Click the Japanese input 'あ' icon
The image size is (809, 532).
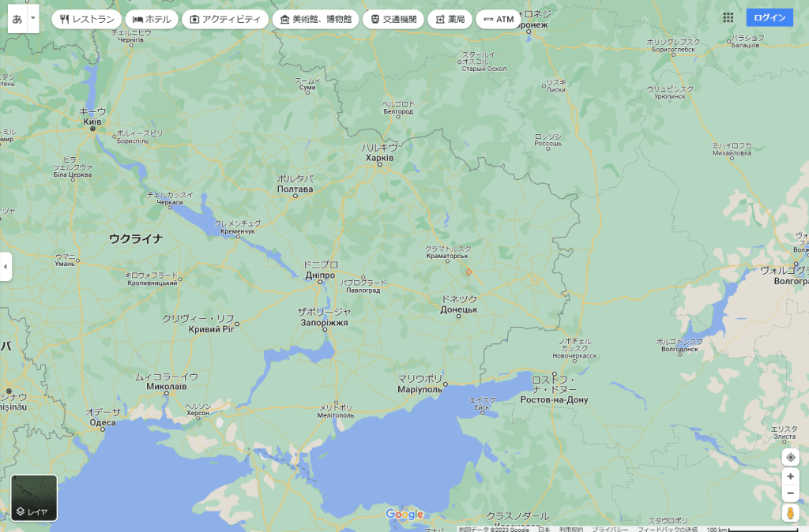tap(17, 18)
